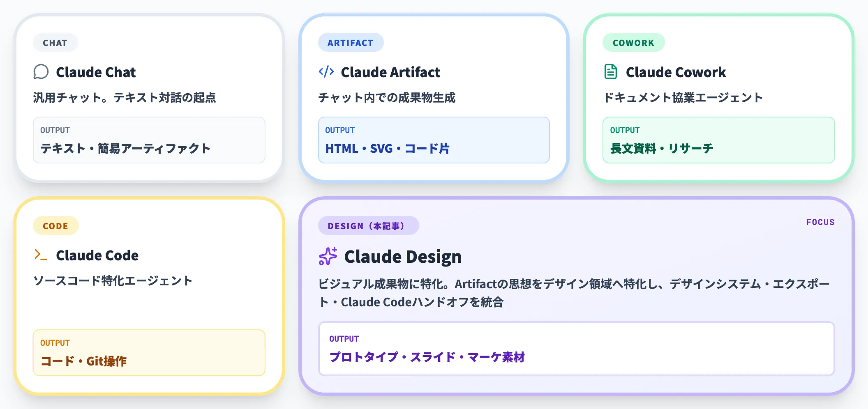Click the sparkle icon beside Claude Design

click(327, 256)
